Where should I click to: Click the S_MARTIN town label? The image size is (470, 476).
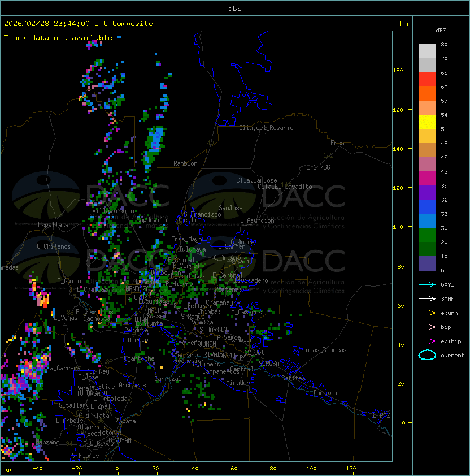pyautogui.click(x=214, y=330)
